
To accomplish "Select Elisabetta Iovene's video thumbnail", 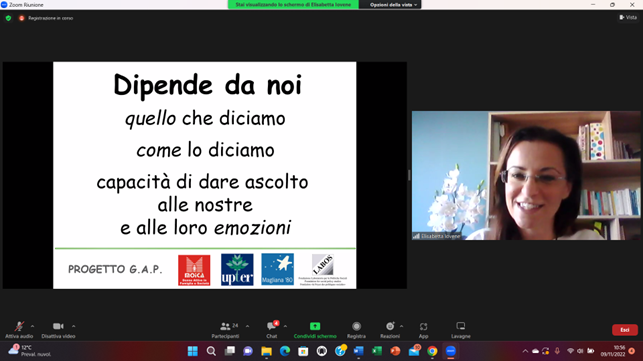I will click(526, 175).
